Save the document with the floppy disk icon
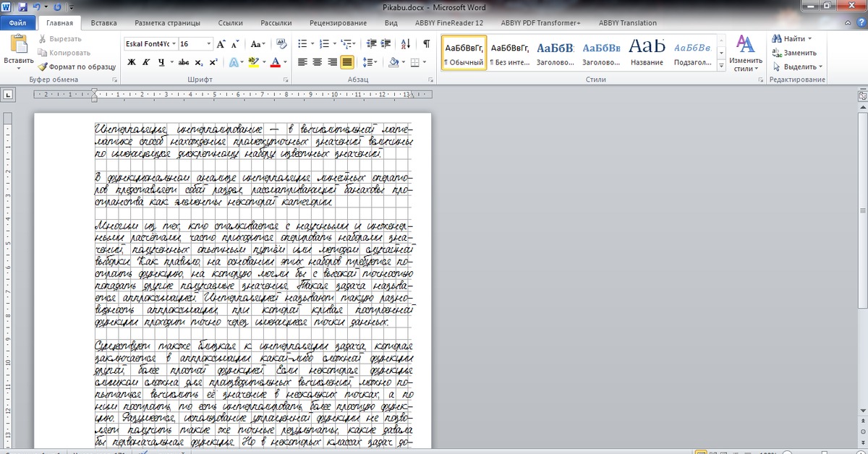Image resolution: width=868 pixels, height=454 pixels. (22, 7)
